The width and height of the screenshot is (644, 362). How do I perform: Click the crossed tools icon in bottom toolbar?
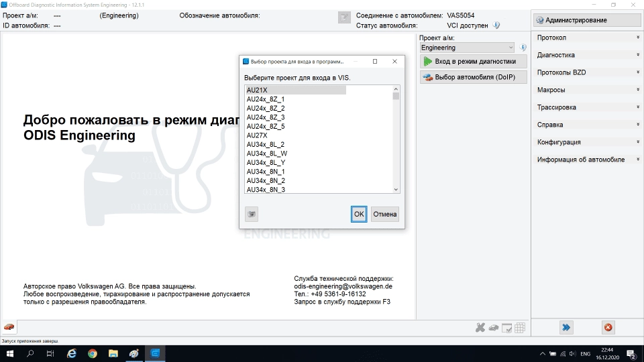480,328
